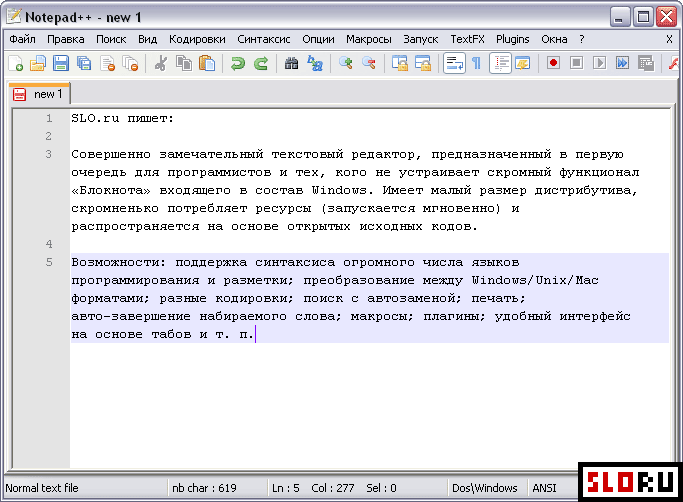Open the ? help menu
This screenshot has height=502, width=683.
tap(582, 39)
